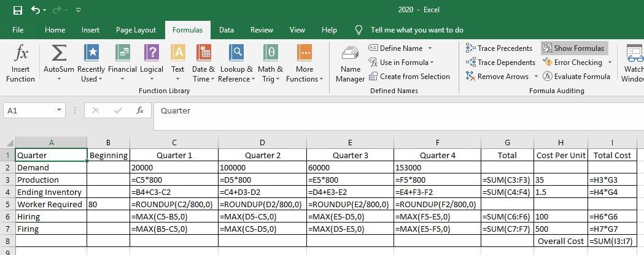Switch to the Page Layout tab
Screen dimensions: 644x255
point(136,30)
